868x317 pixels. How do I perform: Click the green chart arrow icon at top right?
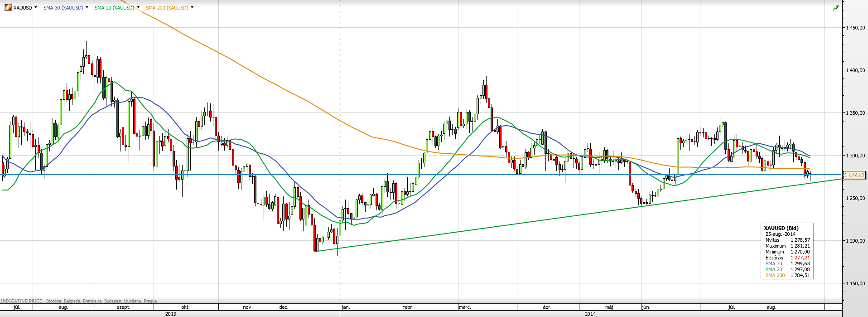(x=836, y=8)
